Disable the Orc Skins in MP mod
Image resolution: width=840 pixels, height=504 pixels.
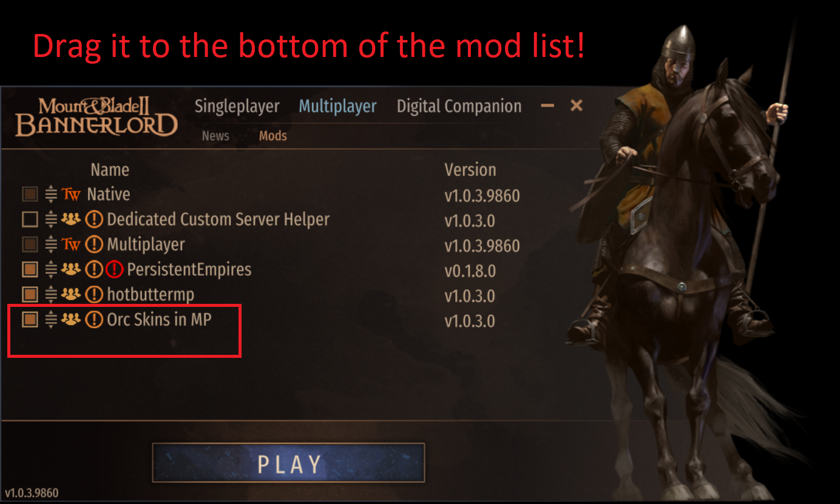click(30, 319)
